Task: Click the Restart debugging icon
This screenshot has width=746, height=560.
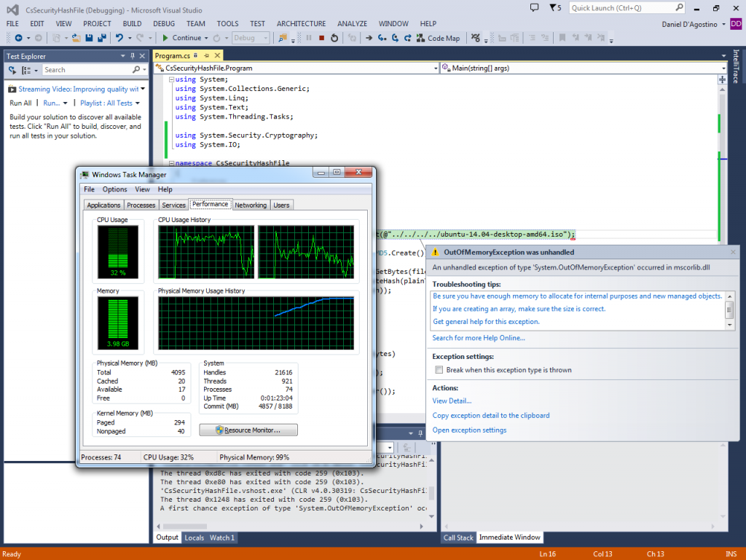Action: pyautogui.click(x=334, y=37)
